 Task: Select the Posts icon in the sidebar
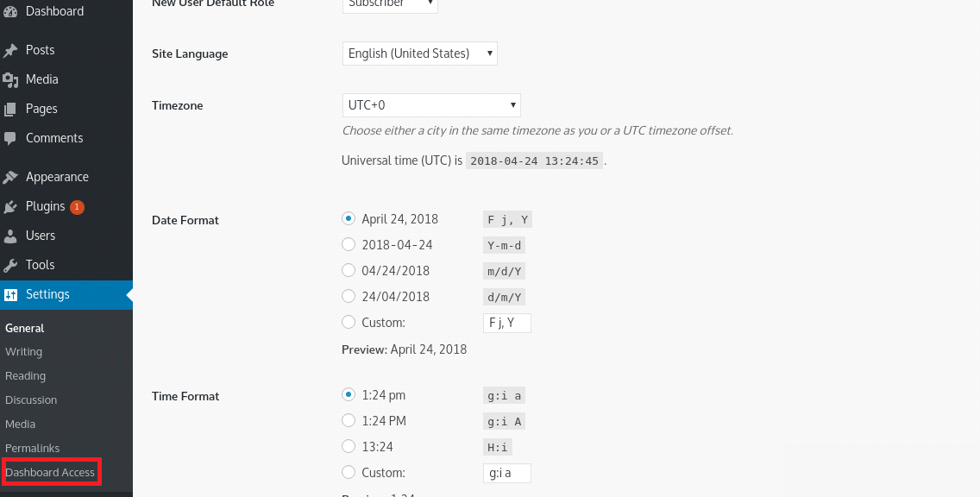point(10,49)
